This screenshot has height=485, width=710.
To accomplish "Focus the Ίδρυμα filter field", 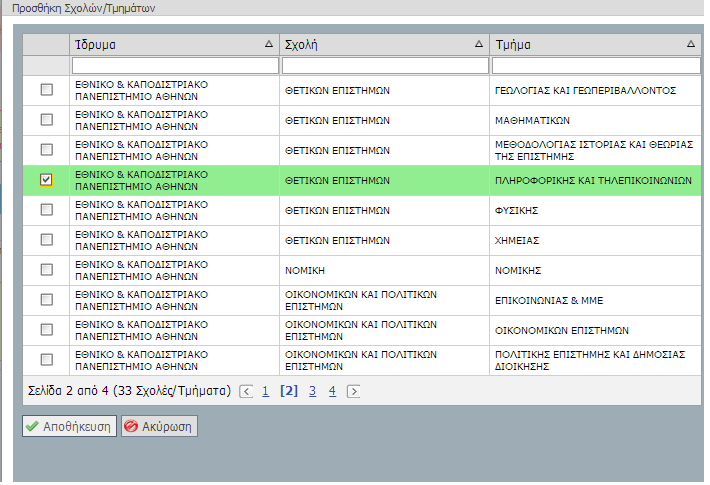I will coord(175,66).
